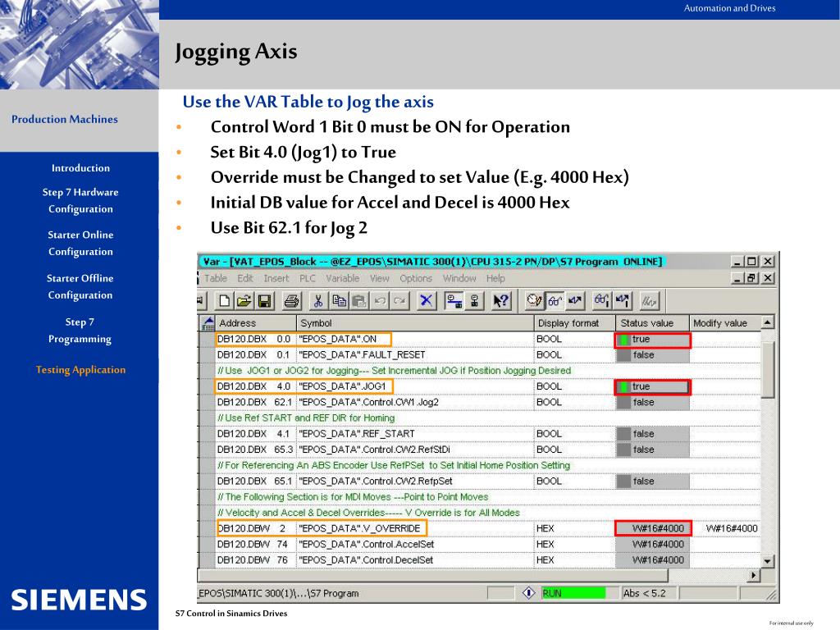Select the "EPOS_DATA".V_OVERRIDE symbol cell
The width and height of the screenshot is (840, 630).
[415, 528]
